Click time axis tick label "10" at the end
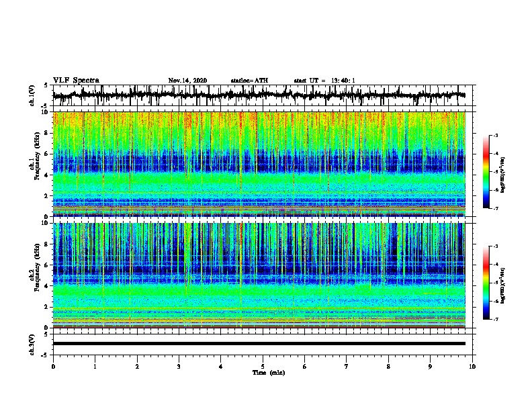The image size is (532, 411). (x=472, y=367)
